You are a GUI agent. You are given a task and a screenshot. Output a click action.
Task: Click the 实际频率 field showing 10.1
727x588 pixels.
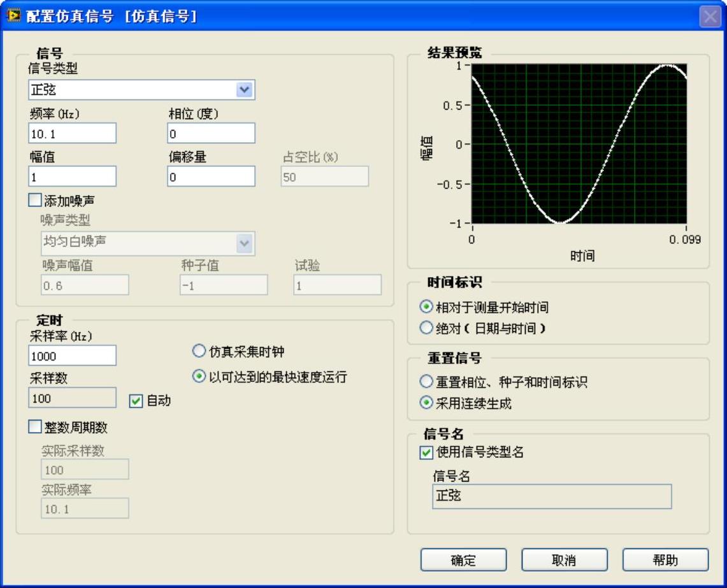85,509
